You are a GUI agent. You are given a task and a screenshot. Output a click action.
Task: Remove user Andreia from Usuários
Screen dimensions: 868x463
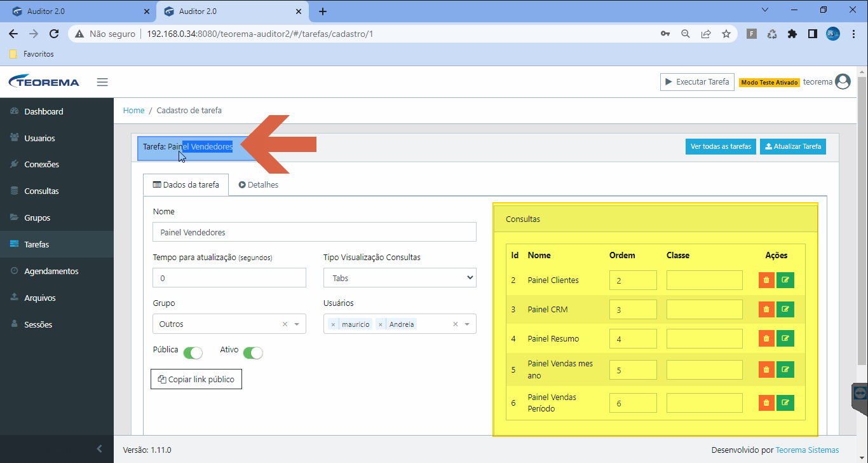pyautogui.click(x=381, y=324)
